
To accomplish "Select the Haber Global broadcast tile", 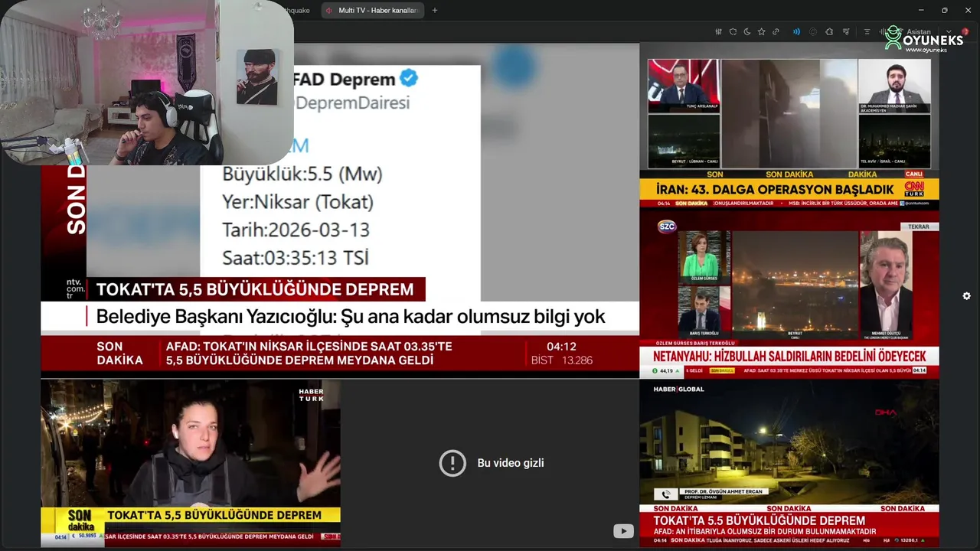I will pyautogui.click(x=789, y=463).
